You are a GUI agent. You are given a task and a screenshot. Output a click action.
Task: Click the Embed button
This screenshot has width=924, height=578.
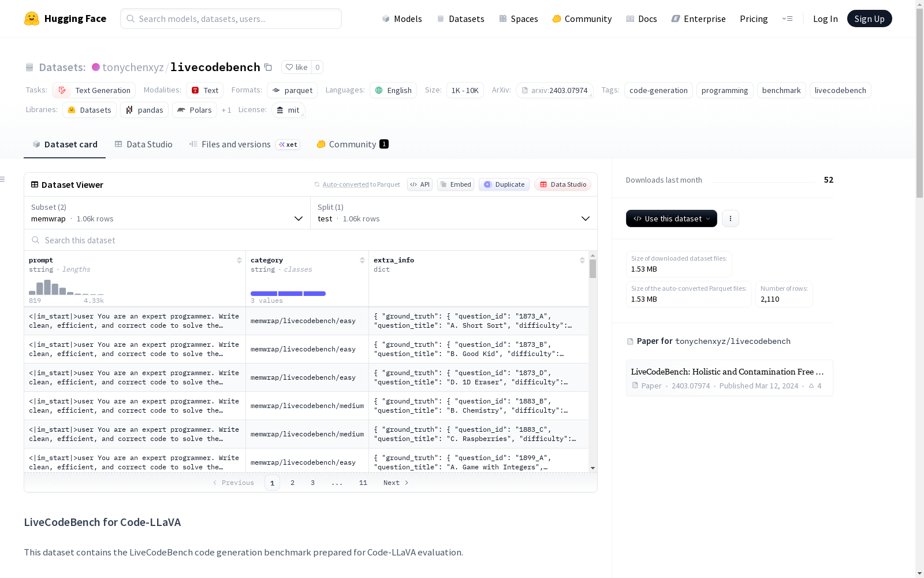pos(456,184)
